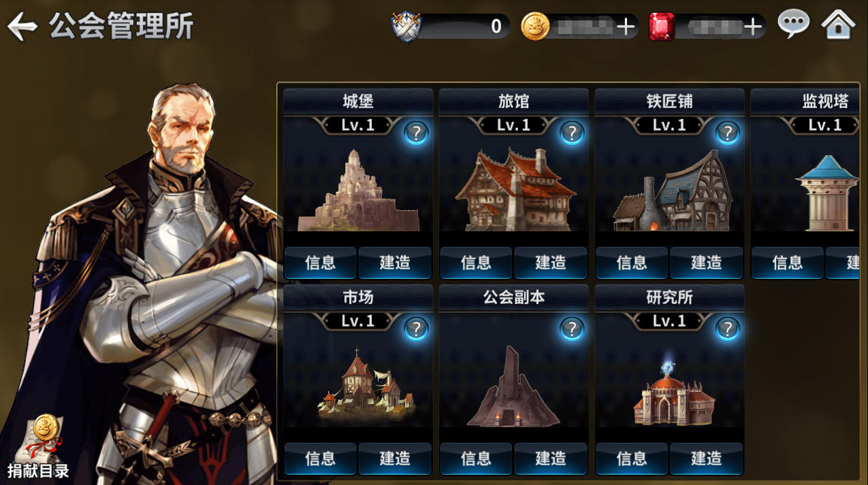Show help for 铁匠铺 question mark

point(727,133)
